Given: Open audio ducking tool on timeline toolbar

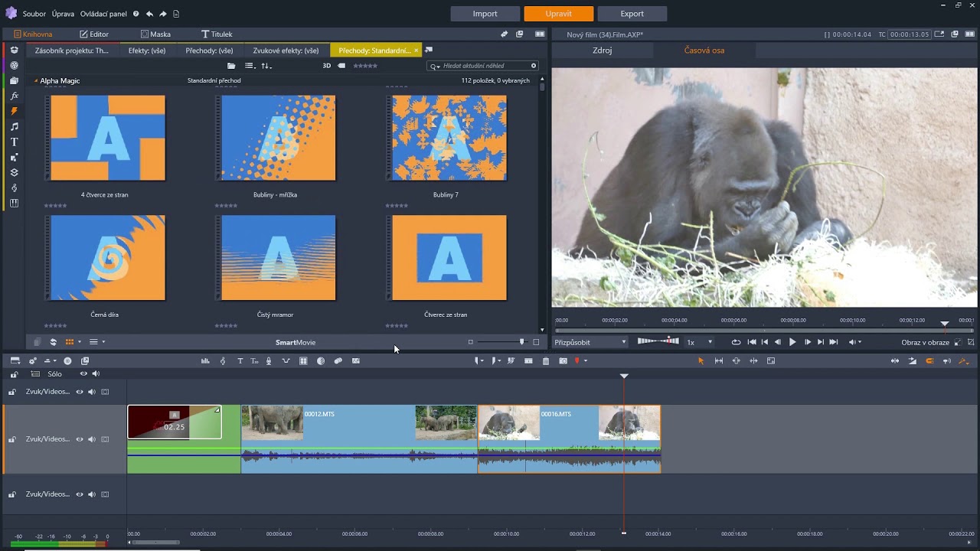Looking at the screenshot, I should pos(286,360).
